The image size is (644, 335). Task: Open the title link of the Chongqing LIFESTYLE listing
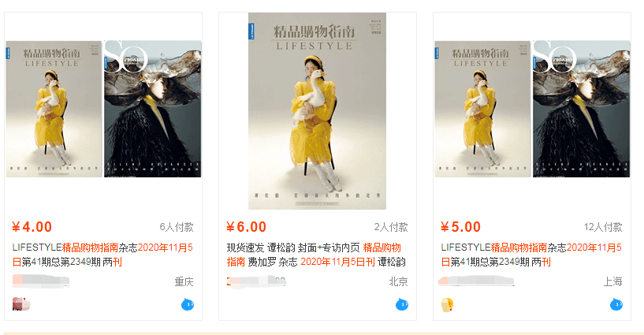(x=102, y=255)
